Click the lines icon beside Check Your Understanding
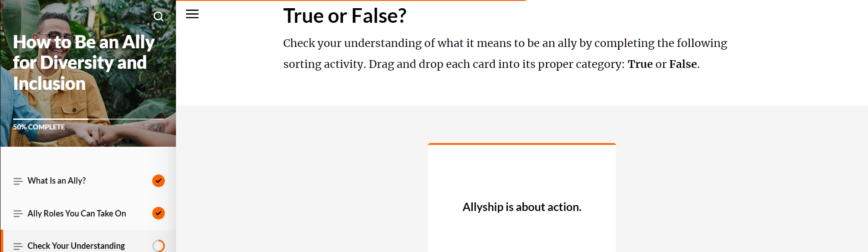 pos(18,247)
